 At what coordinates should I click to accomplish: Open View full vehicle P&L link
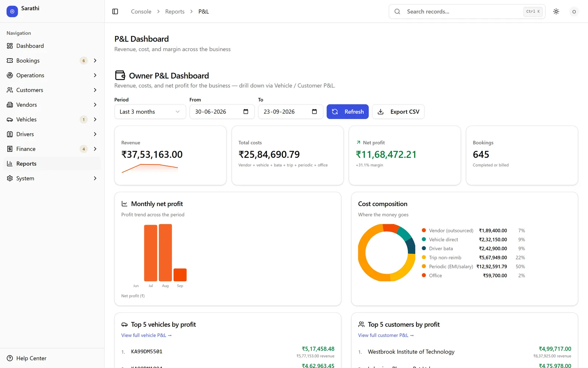click(x=146, y=335)
